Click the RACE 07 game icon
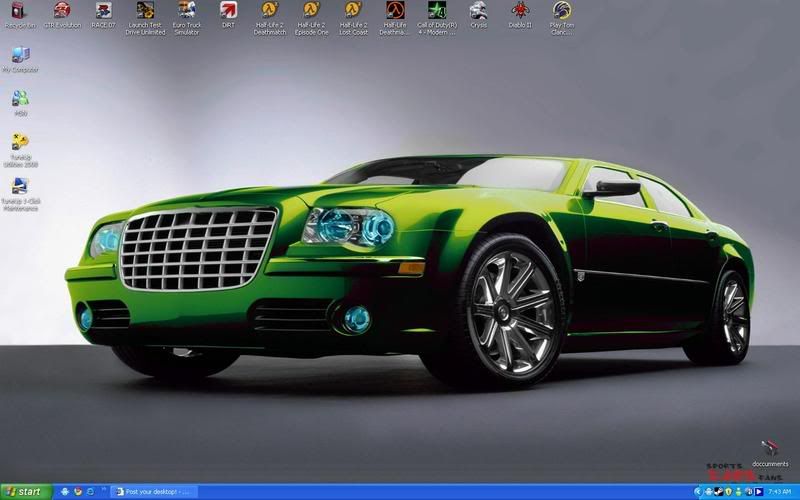The image size is (800, 500). pos(102,13)
